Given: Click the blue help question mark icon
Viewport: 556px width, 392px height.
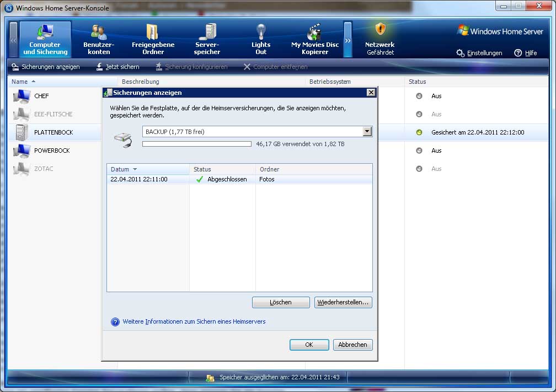Looking at the screenshot, I should point(115,322).
